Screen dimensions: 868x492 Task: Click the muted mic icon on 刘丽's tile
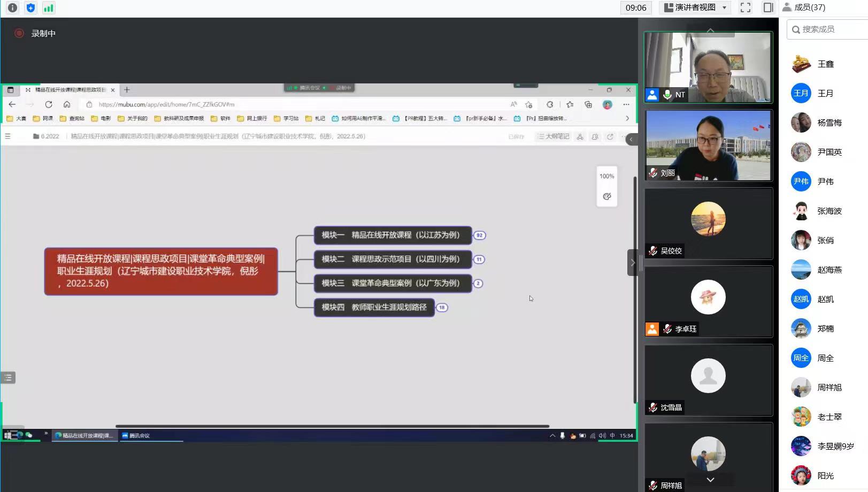653,173
